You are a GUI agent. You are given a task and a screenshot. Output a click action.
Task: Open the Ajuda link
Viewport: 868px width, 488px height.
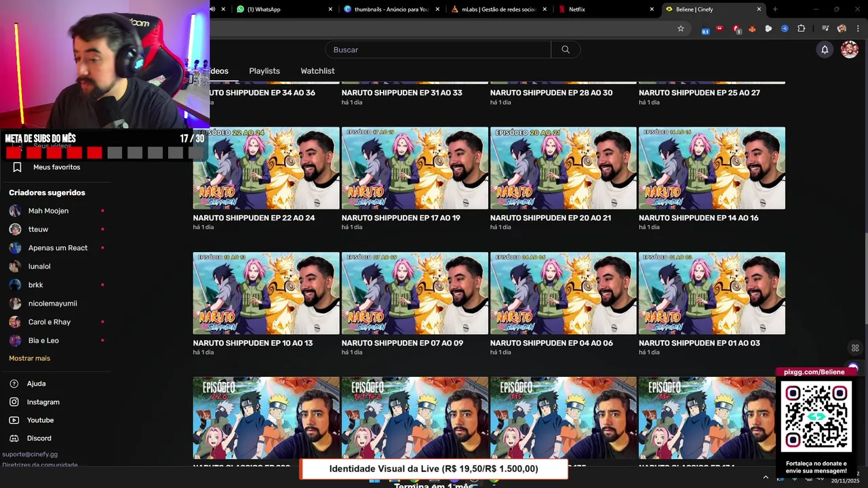36,384
